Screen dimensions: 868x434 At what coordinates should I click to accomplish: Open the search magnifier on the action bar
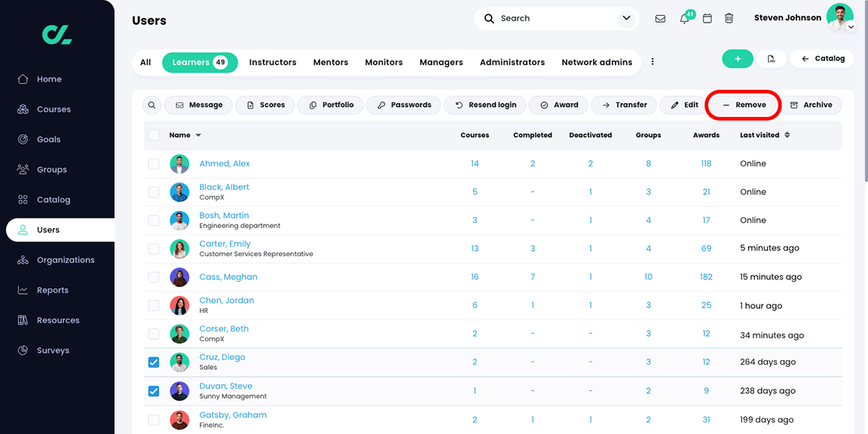(151, 105)
